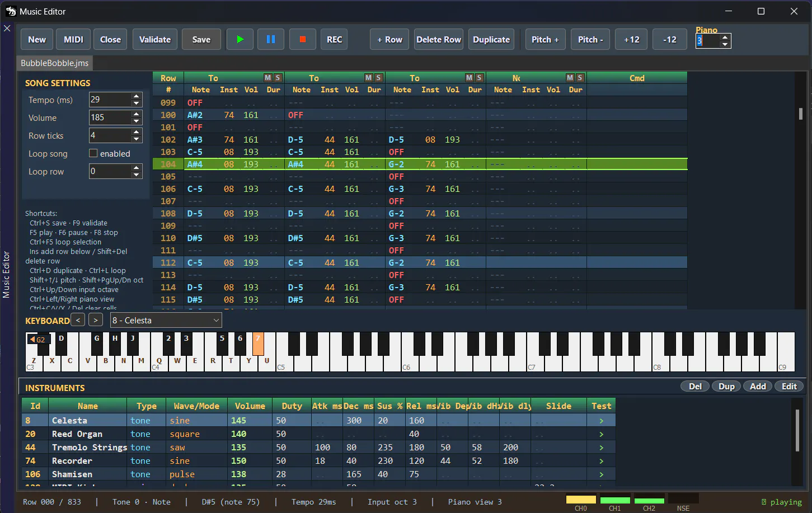
Task: Select the Recorder row in instruments
Action: (x=318, y=461)
